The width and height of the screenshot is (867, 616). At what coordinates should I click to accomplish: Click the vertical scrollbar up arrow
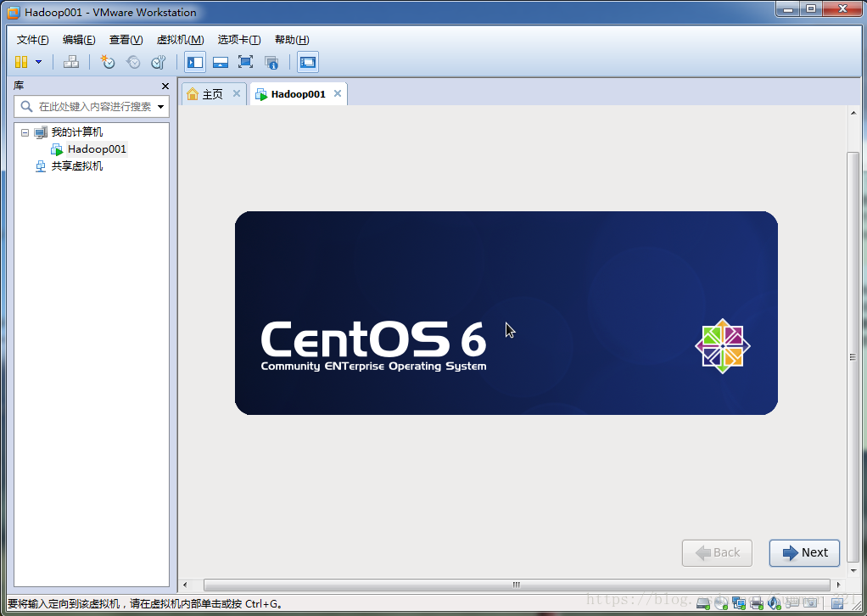click(853, 113)
